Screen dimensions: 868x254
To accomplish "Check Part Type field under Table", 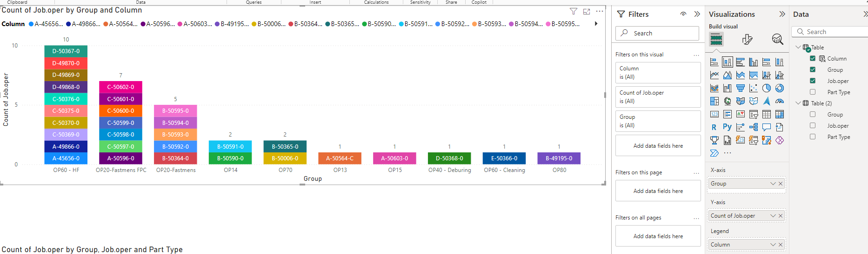I will click(813, 92).
